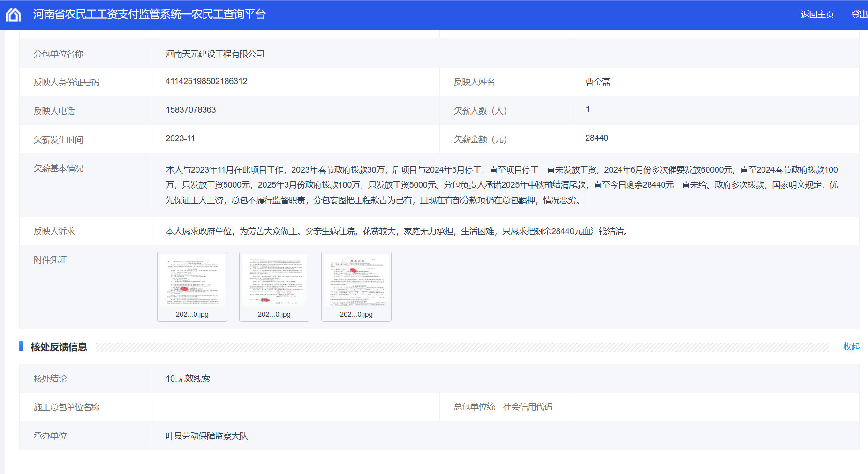
Task: Select conclusion value 10.无效线索
Action: [x=188, y=379]
